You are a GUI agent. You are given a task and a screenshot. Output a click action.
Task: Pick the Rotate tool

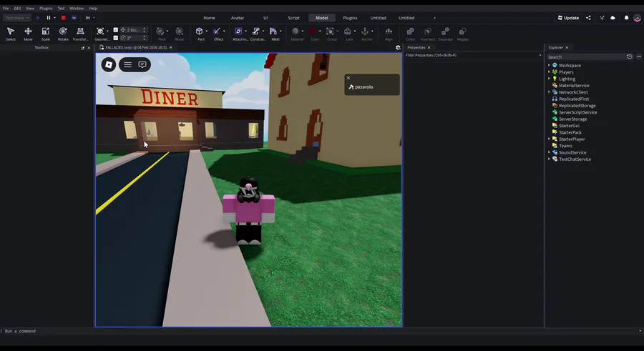[63, 34]
